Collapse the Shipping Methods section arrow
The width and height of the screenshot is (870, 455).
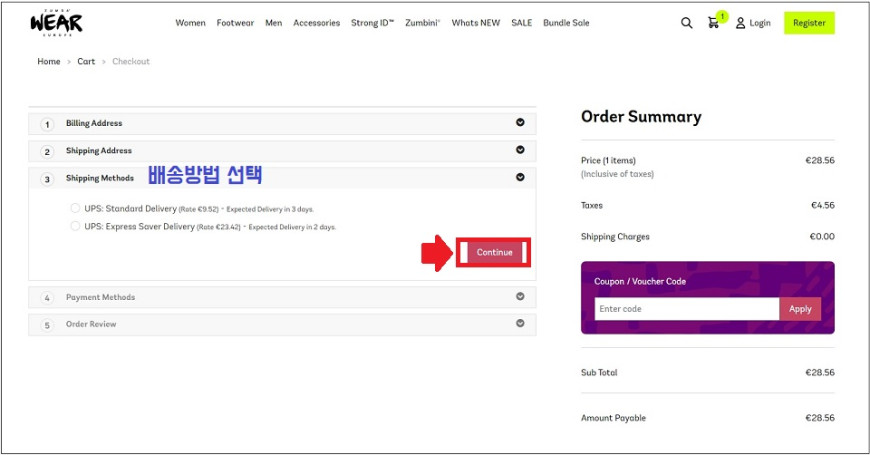(x=520, y=177)
